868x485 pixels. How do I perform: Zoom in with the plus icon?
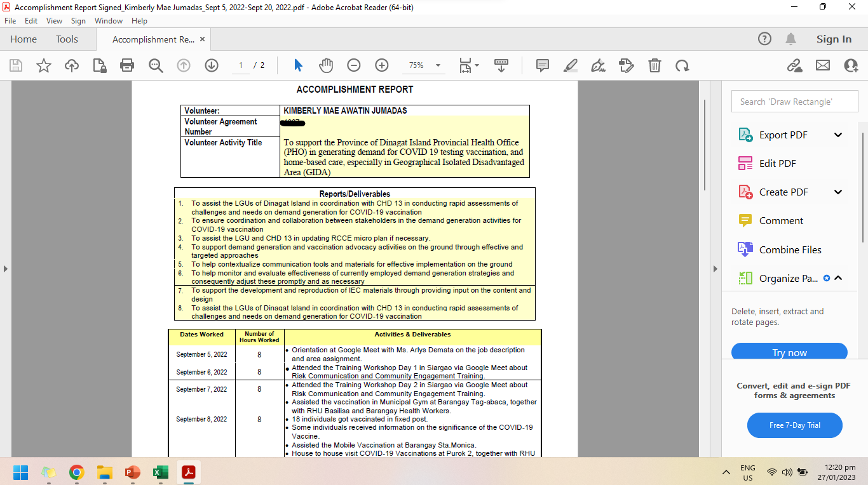coord(382,65)
